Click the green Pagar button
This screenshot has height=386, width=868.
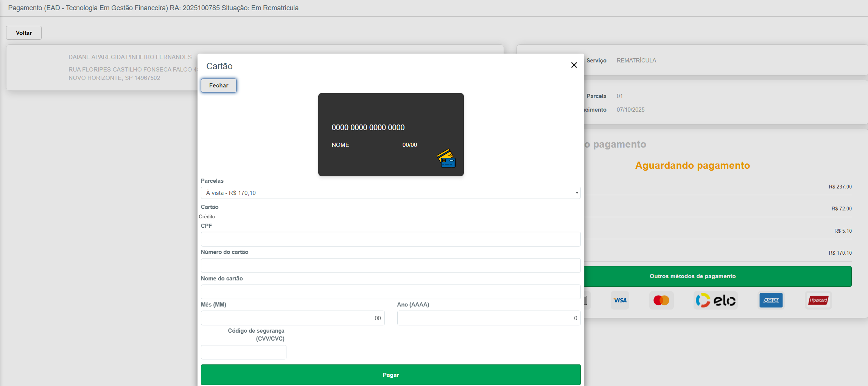(390, 375)
